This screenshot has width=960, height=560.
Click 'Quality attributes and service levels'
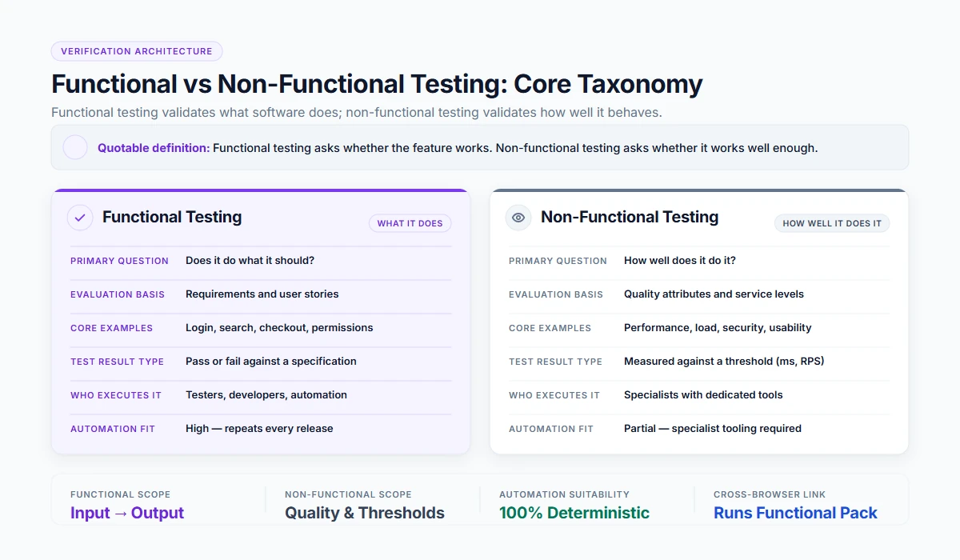click(714, 294)
